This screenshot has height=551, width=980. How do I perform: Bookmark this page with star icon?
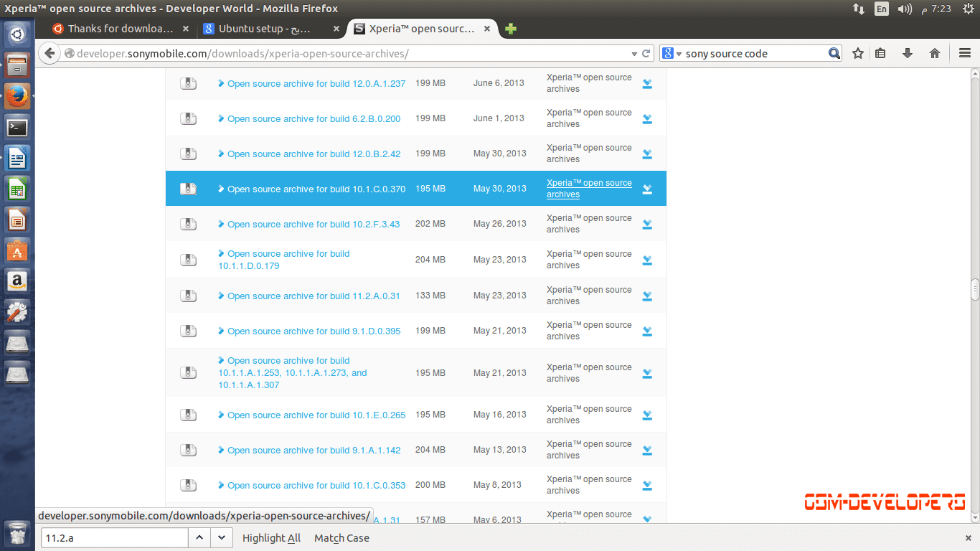click(858, 53)
